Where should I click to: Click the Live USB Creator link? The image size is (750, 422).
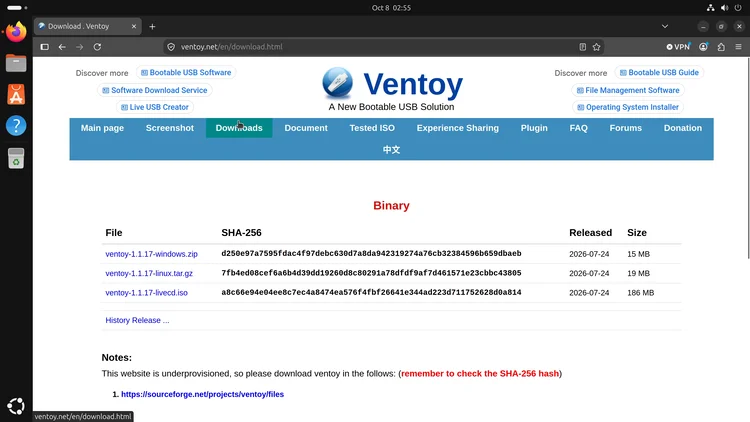click(x=155, y=107)
